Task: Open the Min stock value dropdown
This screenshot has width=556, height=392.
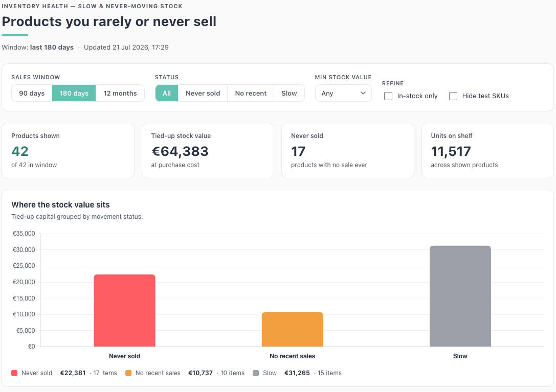Action: (x=343, y=93)
